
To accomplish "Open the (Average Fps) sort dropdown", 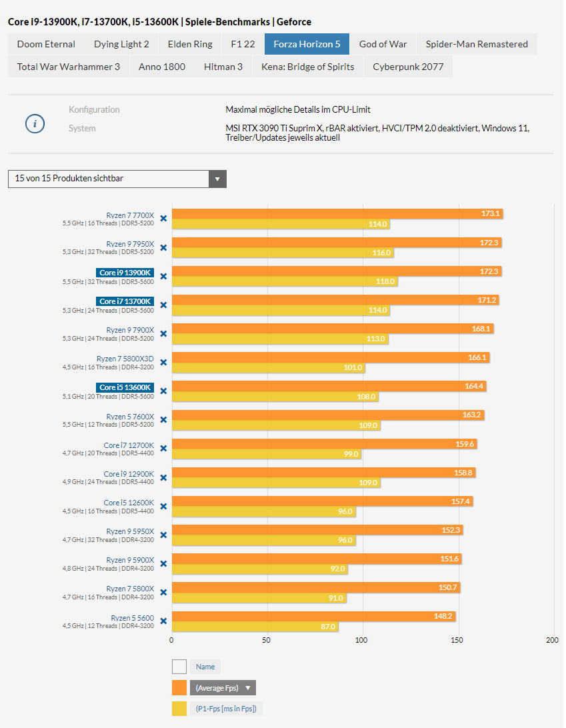I will [x=223, y=687].
